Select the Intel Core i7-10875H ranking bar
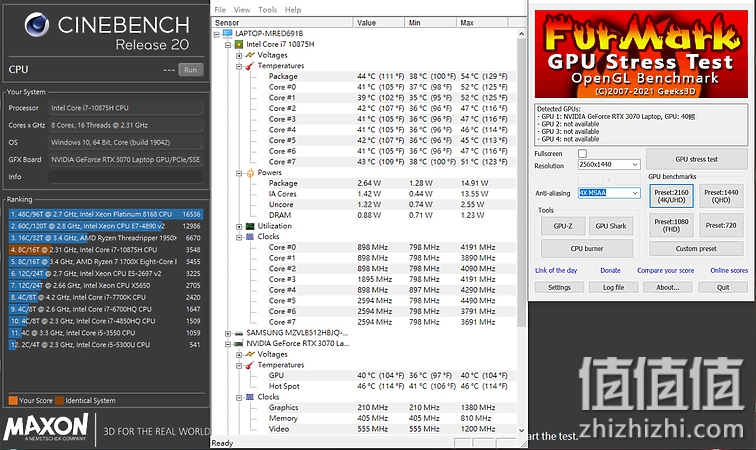This screenshot has height=450, width=756. [106, 250]
